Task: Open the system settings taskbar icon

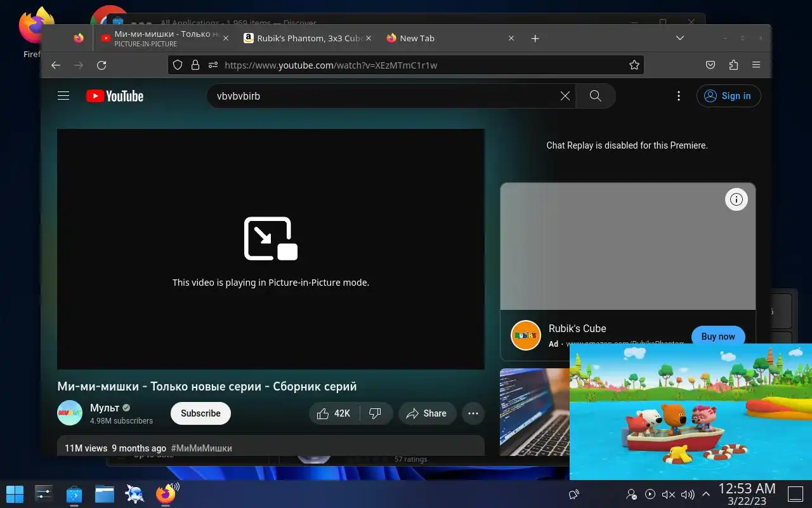Action: click(x=44, y=494)
